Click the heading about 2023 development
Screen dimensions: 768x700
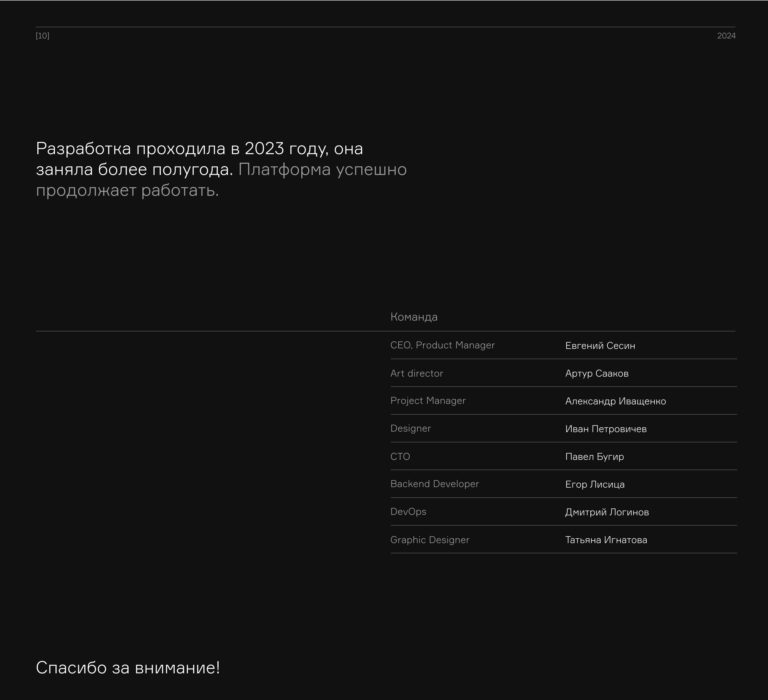pos(199,149)
